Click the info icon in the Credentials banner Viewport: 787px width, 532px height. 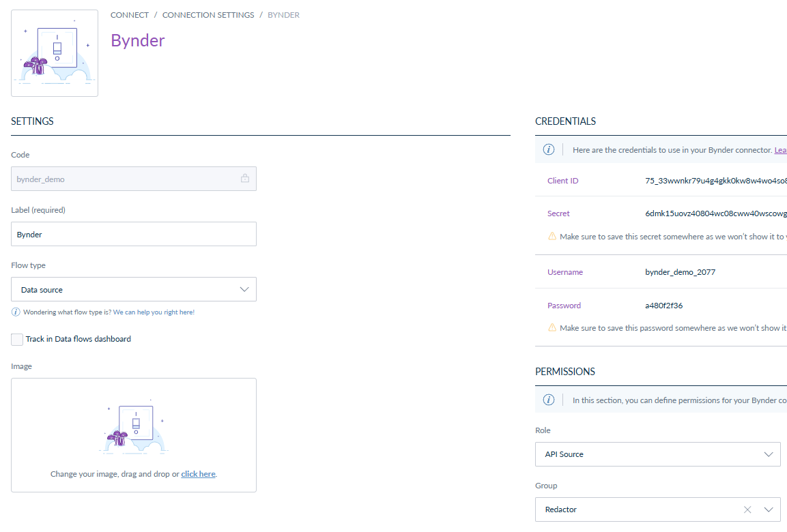[549, 149]
